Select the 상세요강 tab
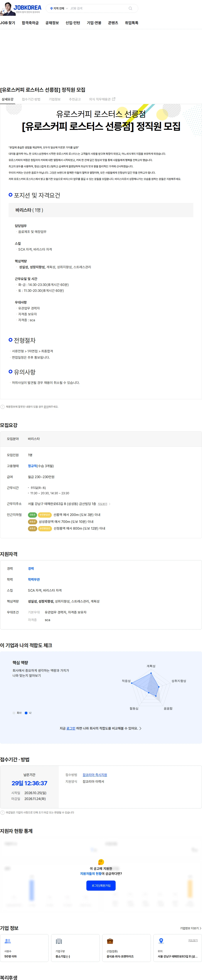 click(8, 99)
